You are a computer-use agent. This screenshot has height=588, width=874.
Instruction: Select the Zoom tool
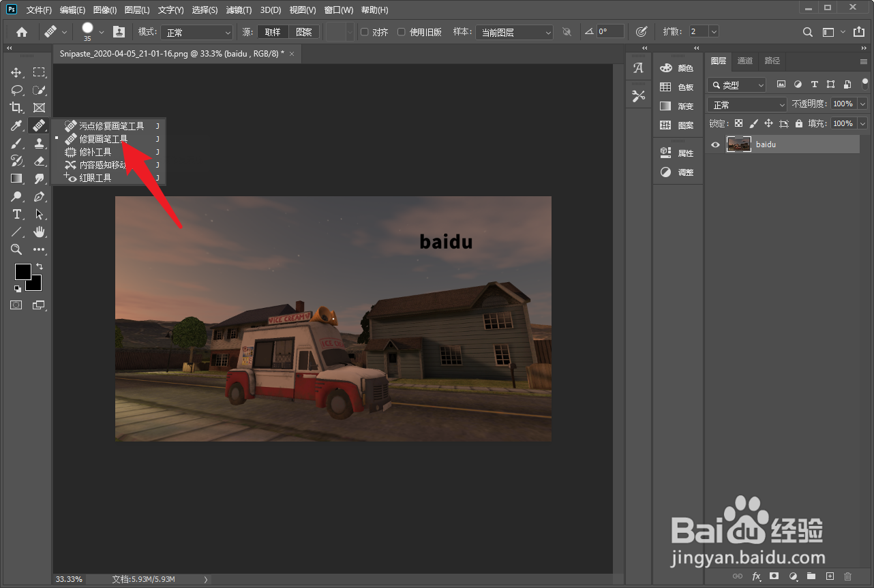click(x=16, y=249)
